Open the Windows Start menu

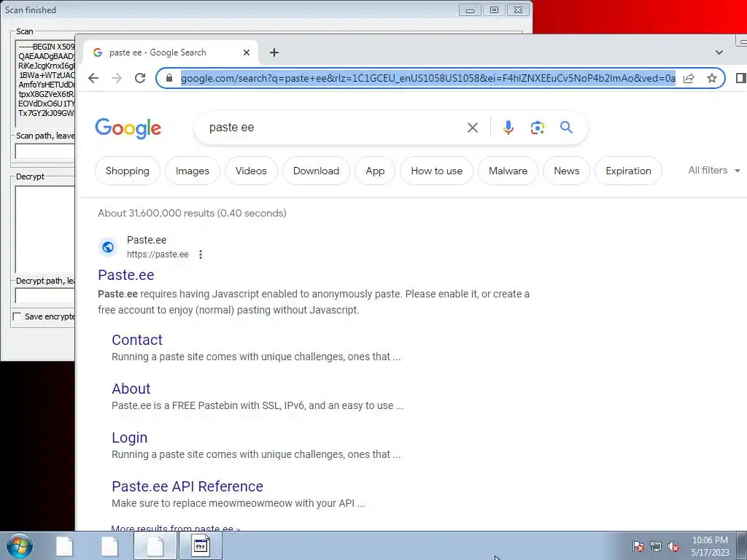tap(20, 545)
